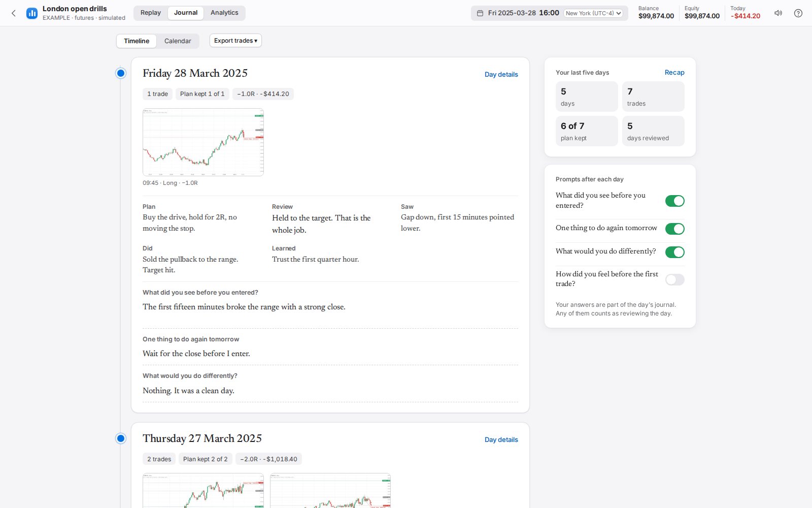This screenshot has width=812, height=508.
Task: Click the '1 trade' chip on Friday
Action: pyautogui.click(x=157, y=94)
